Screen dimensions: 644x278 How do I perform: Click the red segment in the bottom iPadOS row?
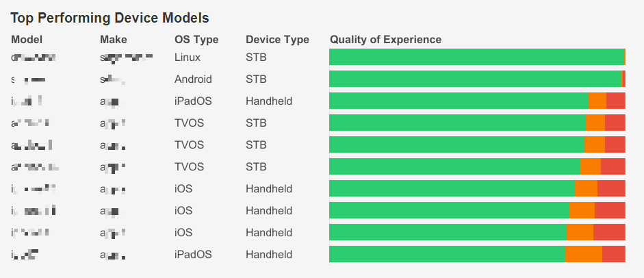614,254
